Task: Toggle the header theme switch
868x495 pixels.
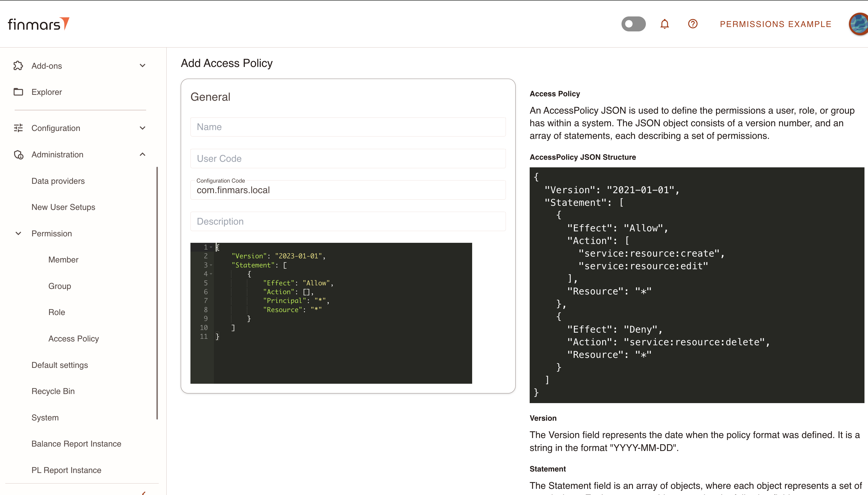Action: [633, 24]
